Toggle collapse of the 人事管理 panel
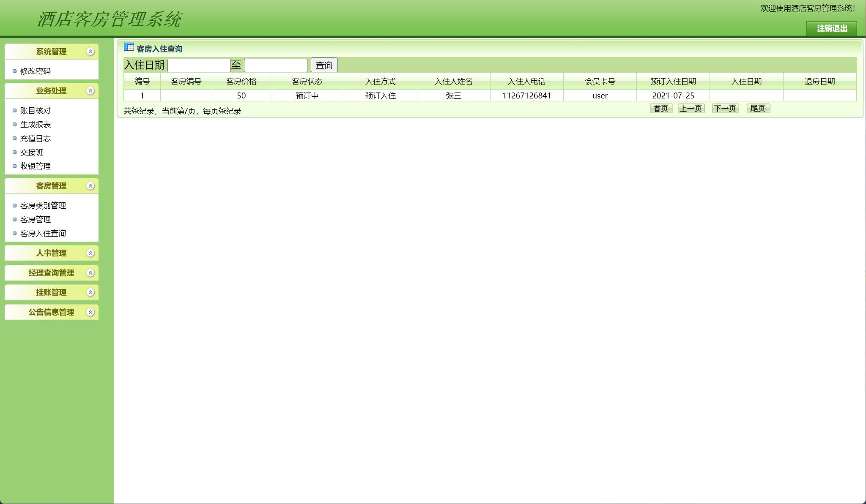 90,253
